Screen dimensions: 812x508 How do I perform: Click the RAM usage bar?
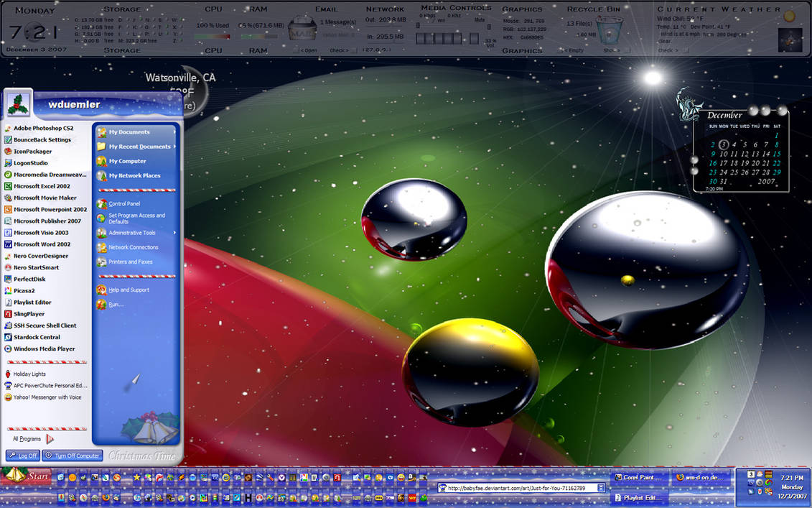pos(259,36)
